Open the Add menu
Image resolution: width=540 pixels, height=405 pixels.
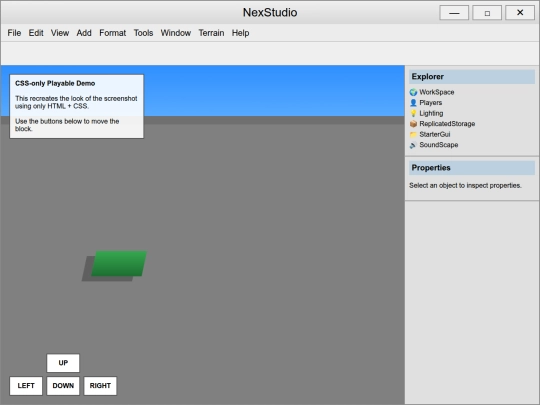coord(84,33)
